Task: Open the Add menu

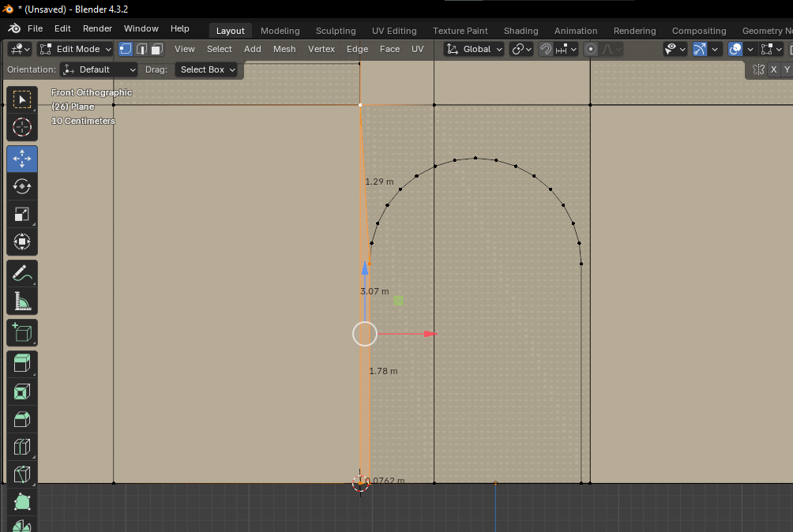Action: [253, 49]
